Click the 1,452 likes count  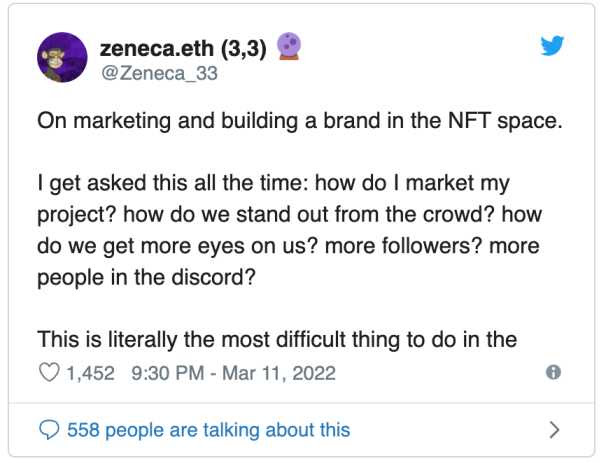pyautogui.click(x=92, y=373)
